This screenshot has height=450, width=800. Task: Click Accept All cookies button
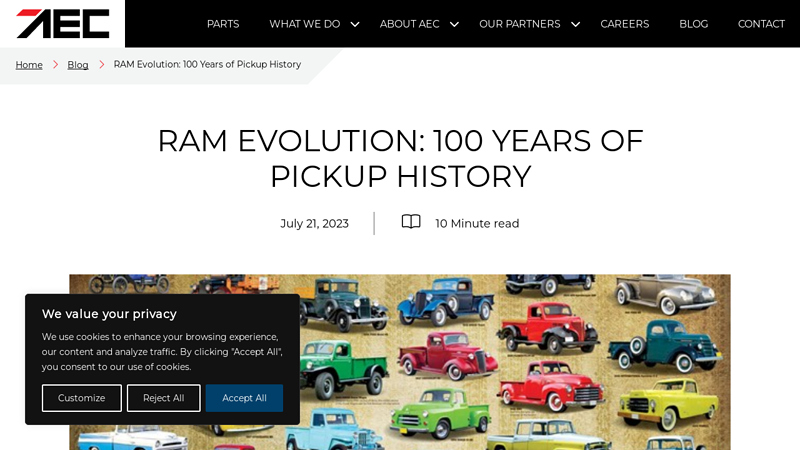pyautogui.click(x=244, y=398)
